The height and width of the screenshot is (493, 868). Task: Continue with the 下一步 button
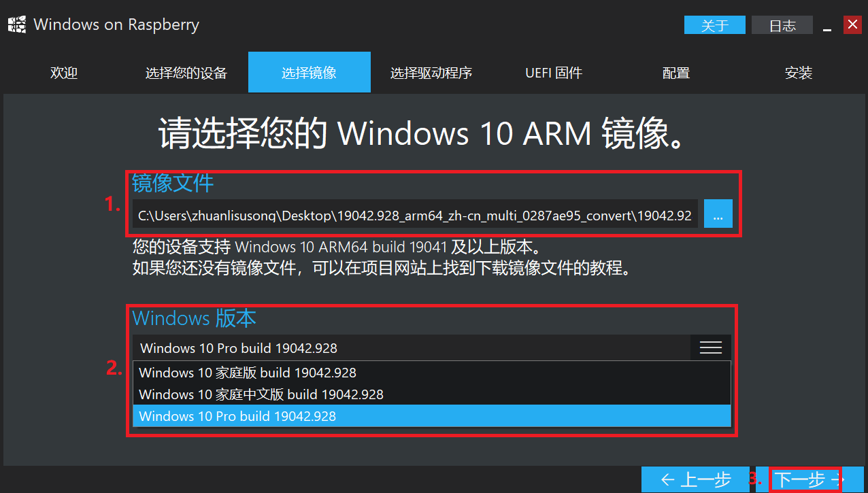809,479
